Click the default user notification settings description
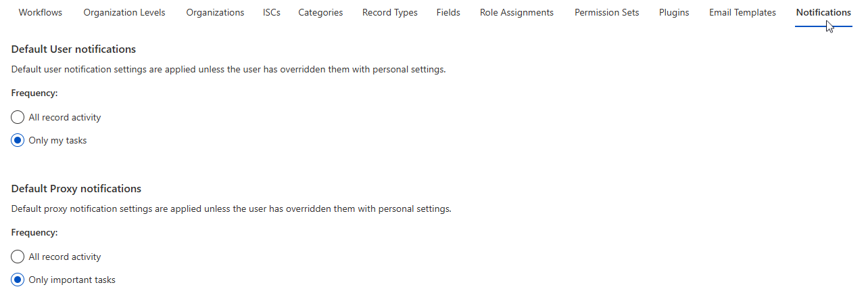Image resolution: width=868 pixels, height=308 pixels. tap(228, 70)
